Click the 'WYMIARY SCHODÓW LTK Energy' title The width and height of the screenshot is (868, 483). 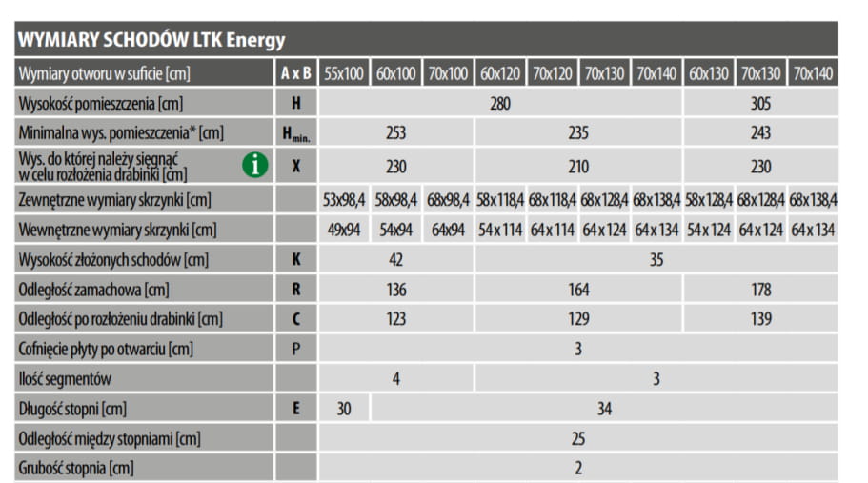coord(151,41)
